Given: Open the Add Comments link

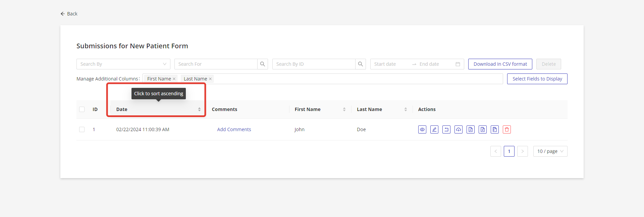Looking at the screenshot, I should coord(234,129).
